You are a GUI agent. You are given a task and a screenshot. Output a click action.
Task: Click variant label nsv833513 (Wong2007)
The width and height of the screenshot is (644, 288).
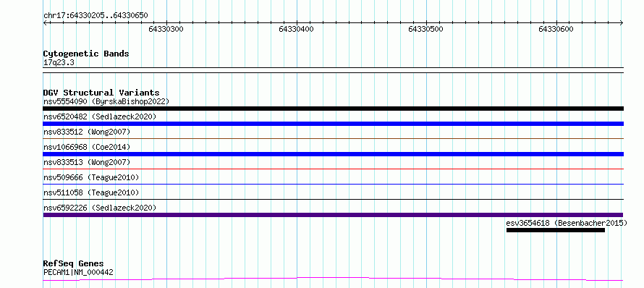87,162
